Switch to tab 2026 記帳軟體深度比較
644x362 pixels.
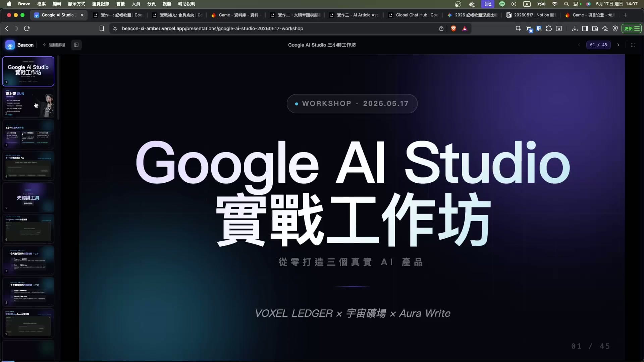click(472, 15)
